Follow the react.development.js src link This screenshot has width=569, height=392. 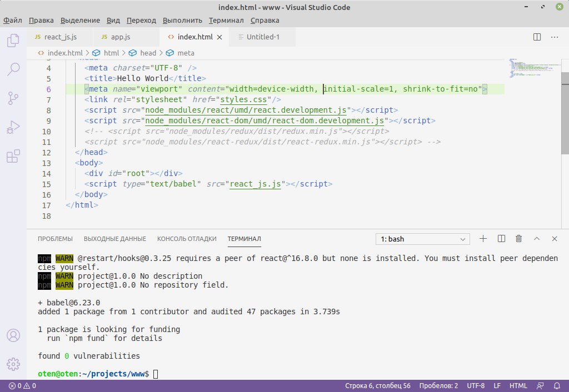[246, 110]
